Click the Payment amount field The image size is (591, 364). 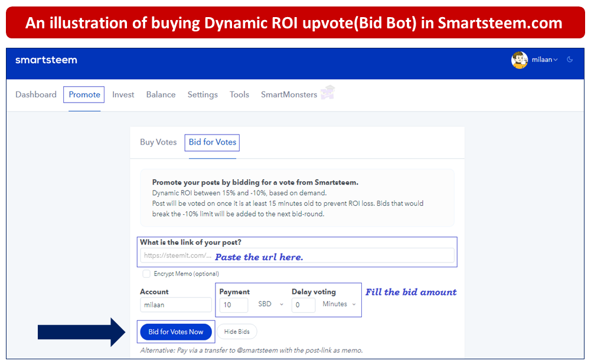pos(234,305)
